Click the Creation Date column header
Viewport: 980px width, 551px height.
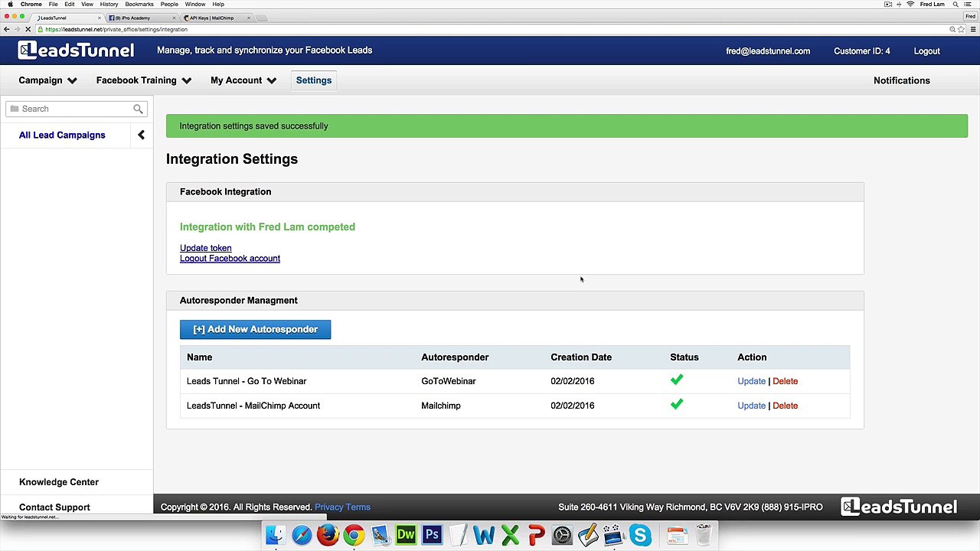point(581,357)
